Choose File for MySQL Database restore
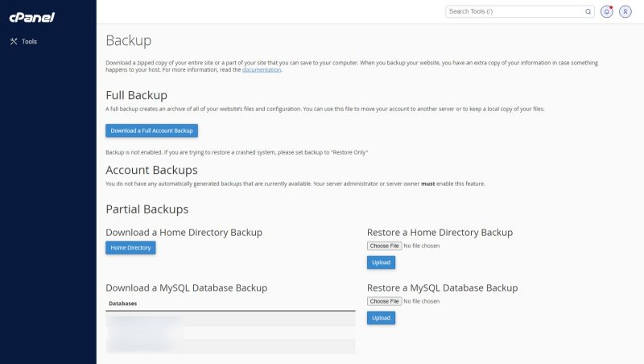The height and width of the screenshot is (364, 644). coord(384,301)
